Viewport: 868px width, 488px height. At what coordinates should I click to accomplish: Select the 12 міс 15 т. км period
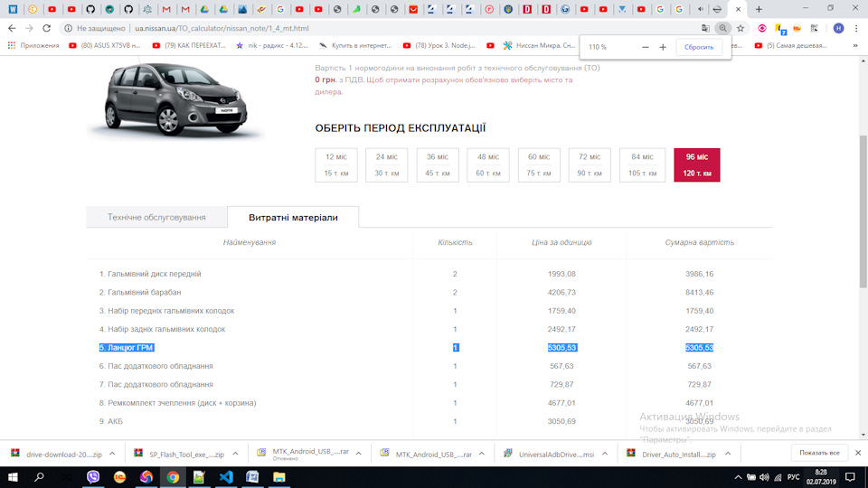pos(336,164)
